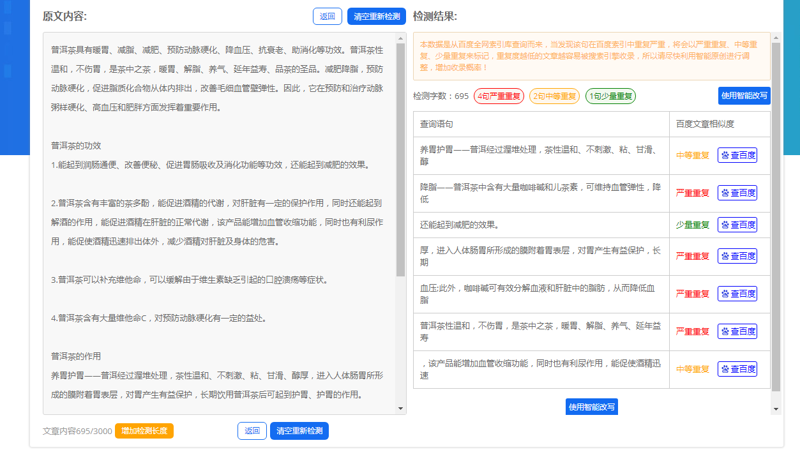Click up arrow of results panel scrollbar
The image size is (800, 466).
click(x=776, y=38)
